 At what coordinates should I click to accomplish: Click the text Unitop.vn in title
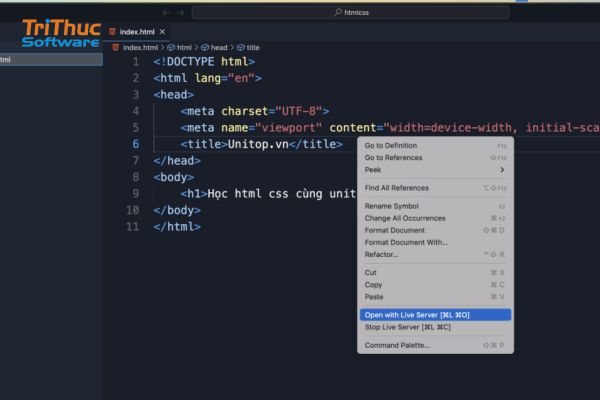(x=258, y=144)
